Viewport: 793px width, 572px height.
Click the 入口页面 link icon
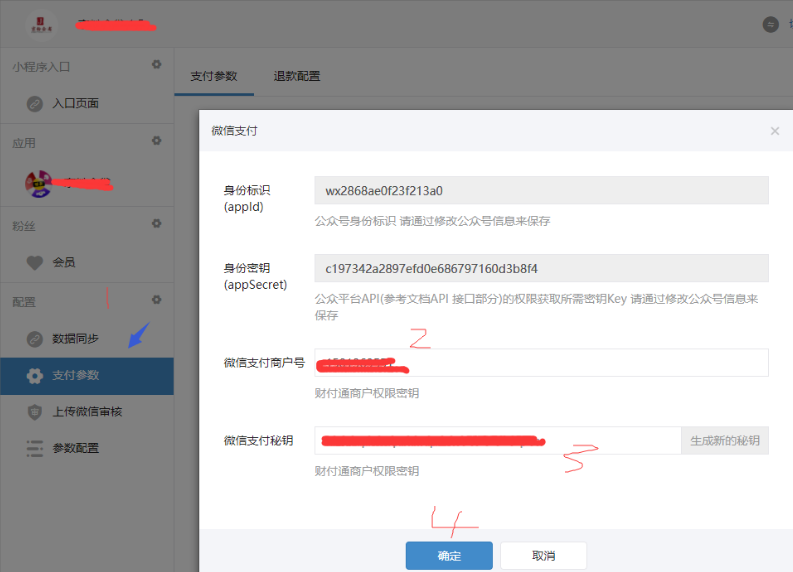click(35, 103)
